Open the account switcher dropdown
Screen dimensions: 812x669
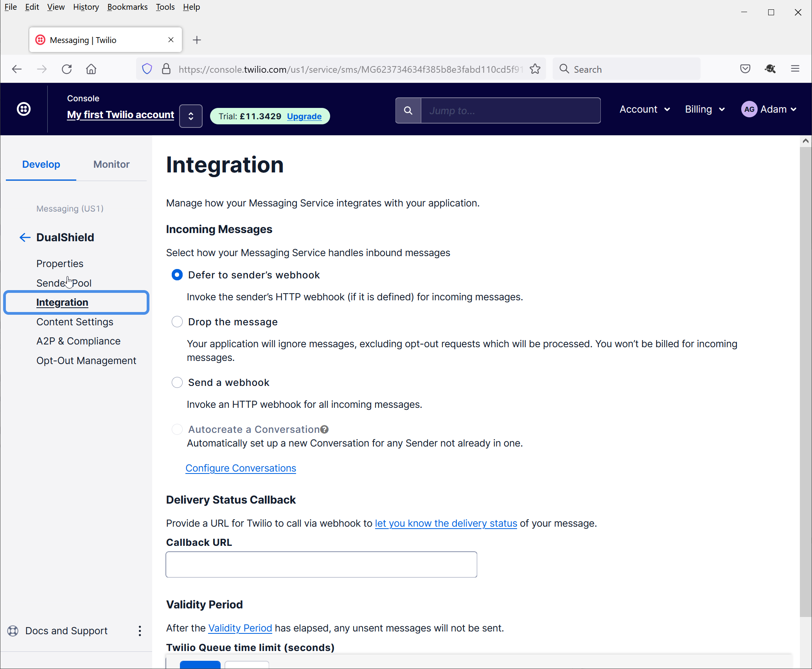pyautogui.click(x=191, y=116)
